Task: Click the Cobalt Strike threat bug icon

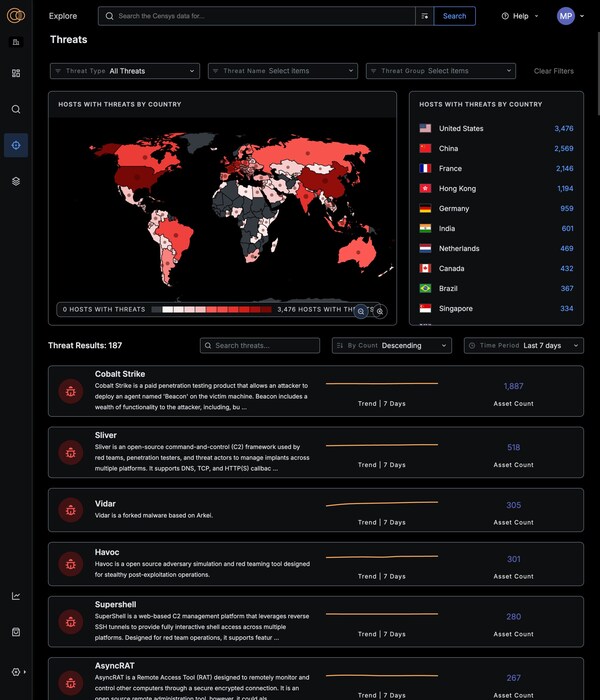Action: [71, 391]
